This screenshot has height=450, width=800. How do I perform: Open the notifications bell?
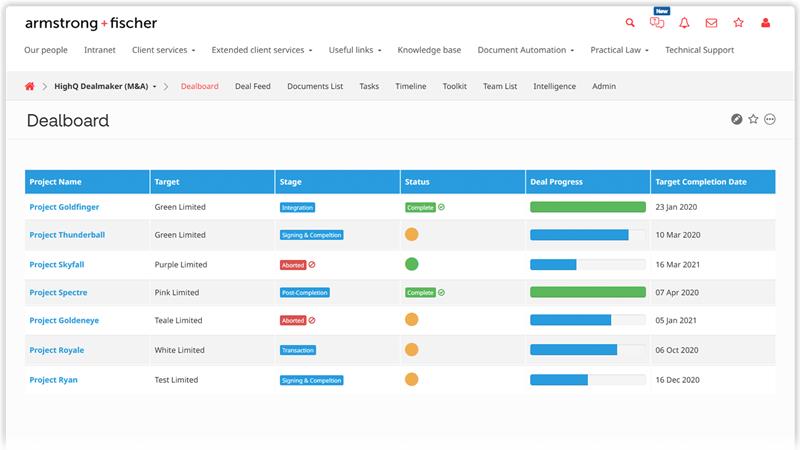click(684, 23)
